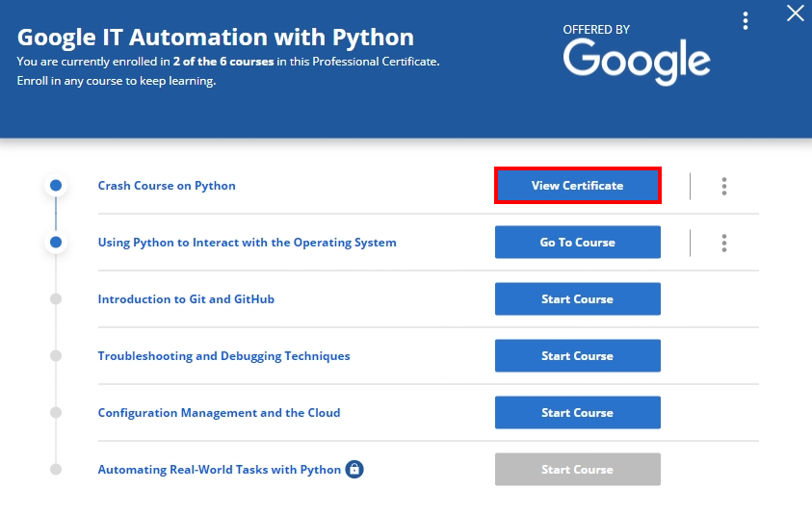Screen dimensions: 812x516
Task: Open header three-dot options menu
Action: tap(746, 21)
